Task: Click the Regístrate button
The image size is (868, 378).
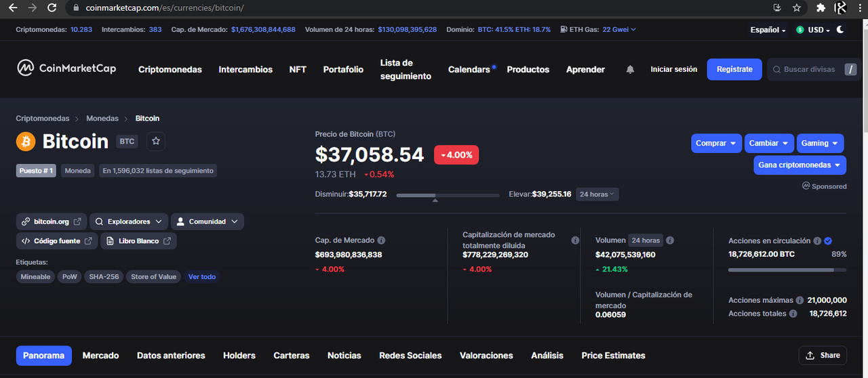Action: [734, 69]
